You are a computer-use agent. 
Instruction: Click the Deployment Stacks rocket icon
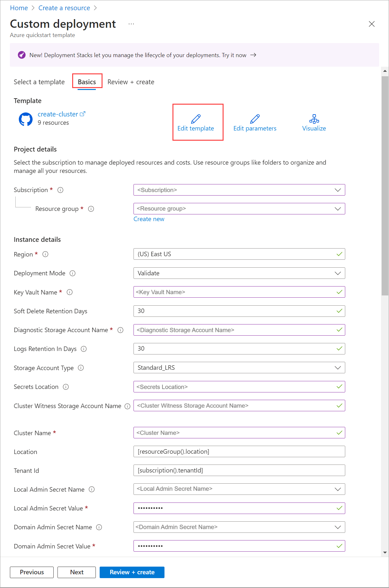coord(22,55)
